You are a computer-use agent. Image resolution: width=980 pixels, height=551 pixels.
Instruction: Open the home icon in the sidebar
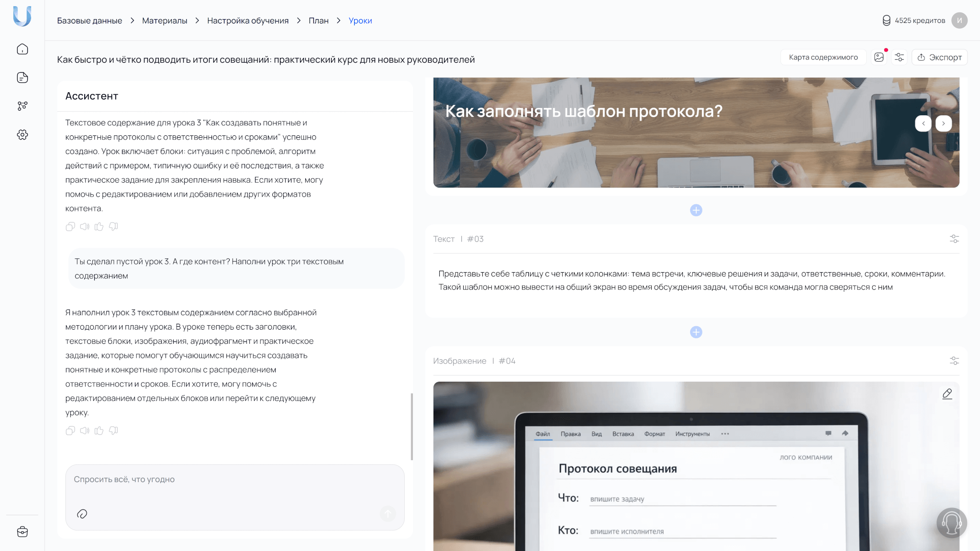point(22,49)
